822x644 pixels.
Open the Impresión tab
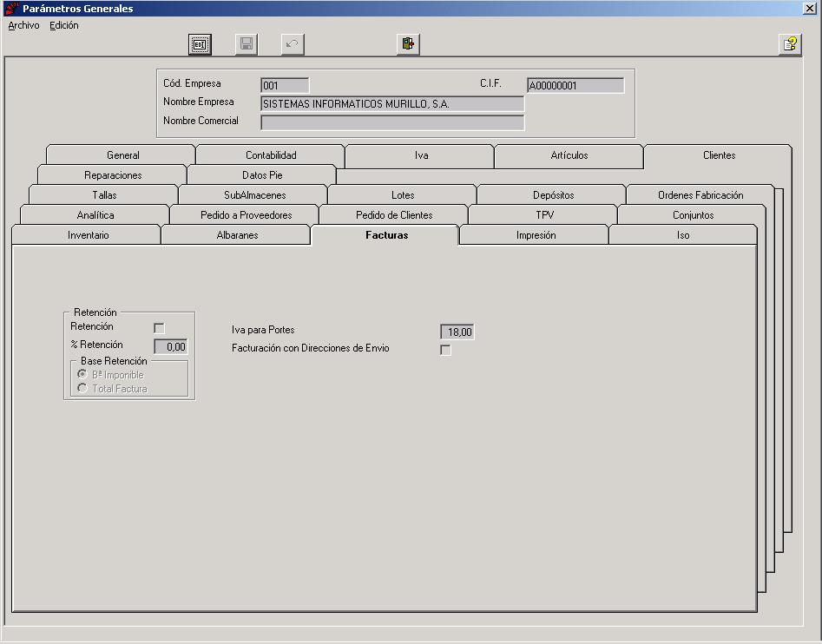tap(536, 235)
